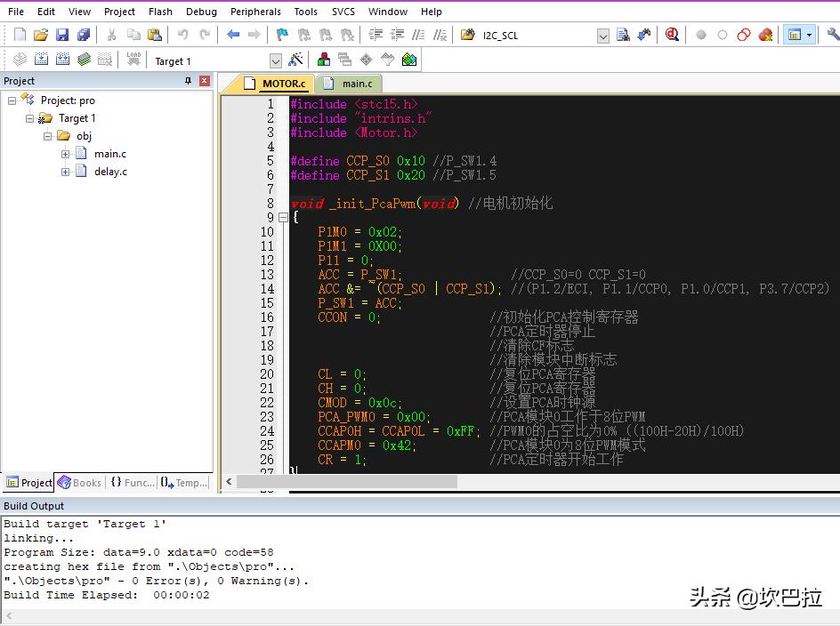840x626 pixels.
Task: Switch to the Books panel tab
Action: 79,483
